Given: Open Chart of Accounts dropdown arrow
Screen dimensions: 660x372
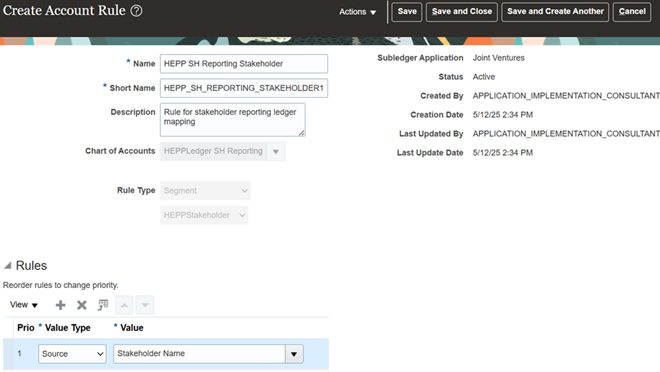Looking at the screenshot, I should (276, 151).
